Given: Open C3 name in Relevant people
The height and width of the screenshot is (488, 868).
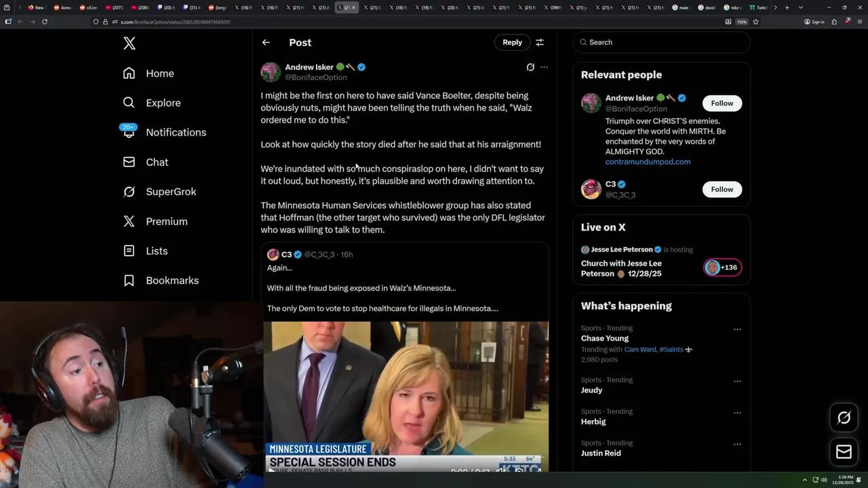Looking at the screenshot, I should [x=610, y=184].
